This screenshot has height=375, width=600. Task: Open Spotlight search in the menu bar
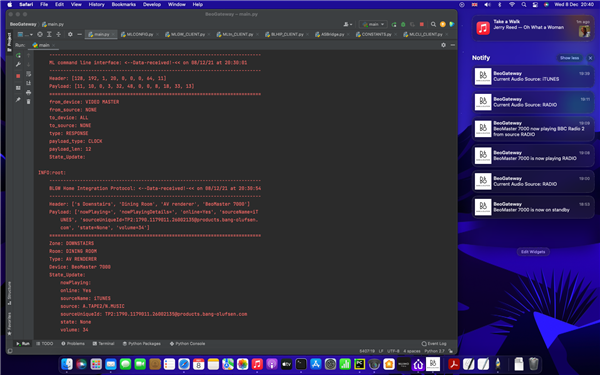(523, 5)
